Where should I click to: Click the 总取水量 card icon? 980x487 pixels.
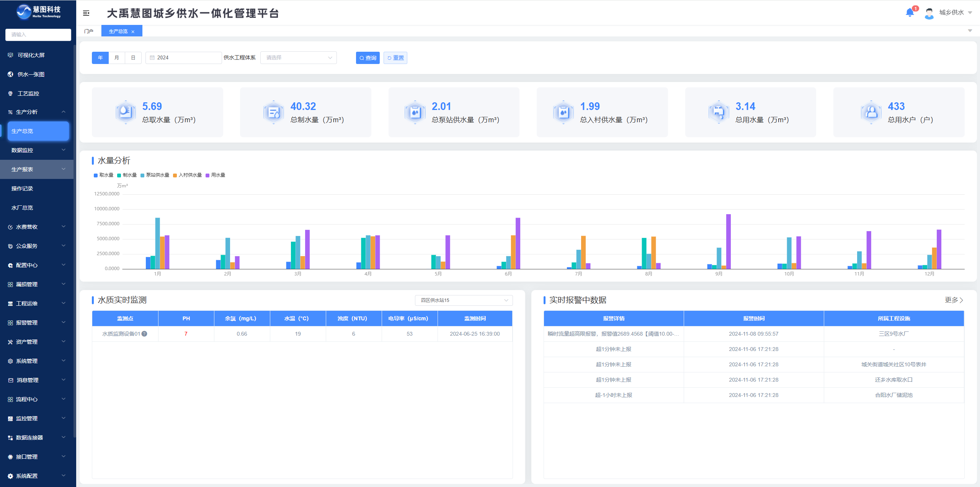pyautogui.click(x=126, y=112)
